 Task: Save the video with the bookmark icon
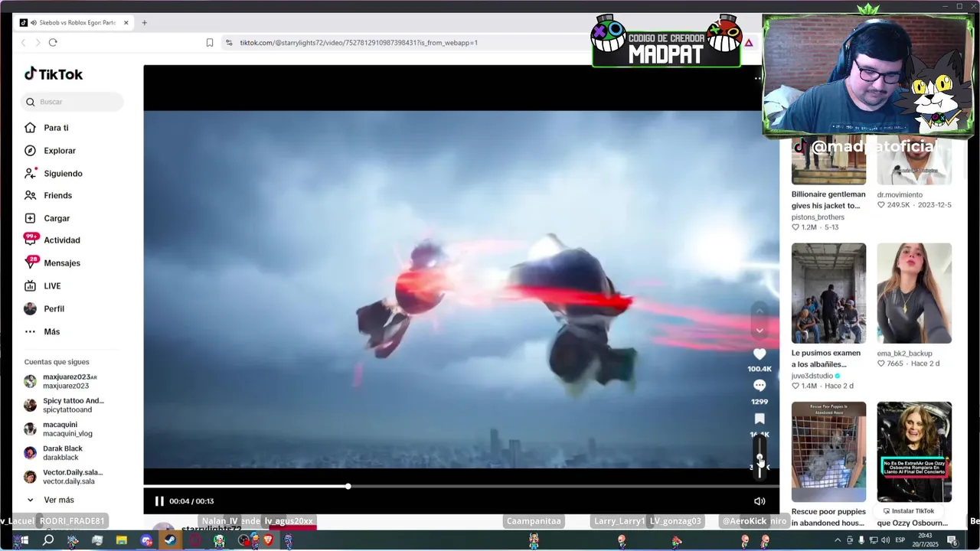pyautogui.click(x=759, y=419)
